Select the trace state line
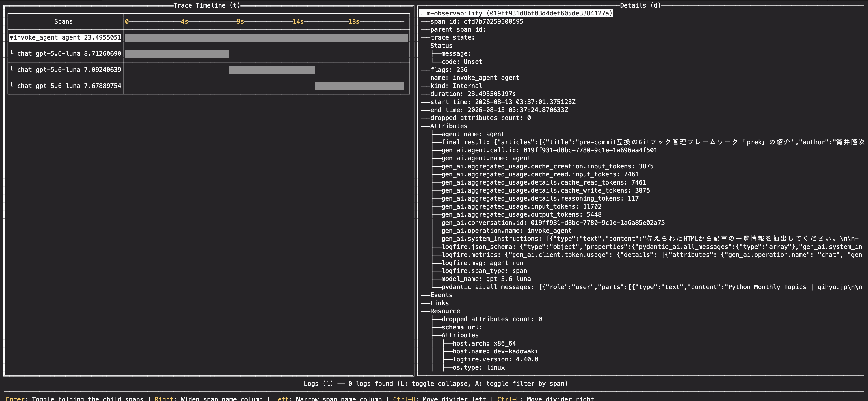The height and width of the screenshot is (401, 868). pos(452,37)
